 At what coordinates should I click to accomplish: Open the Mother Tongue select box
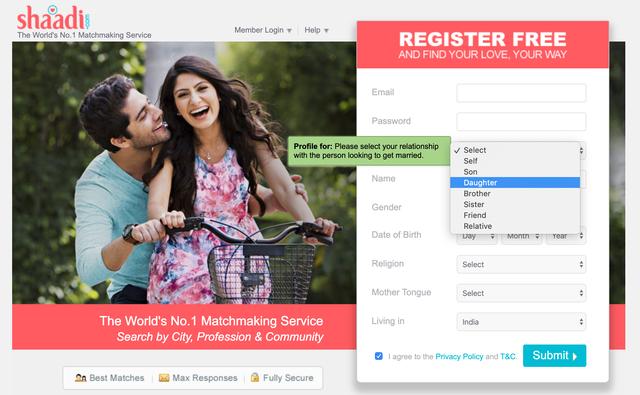[x=521, y=293]
